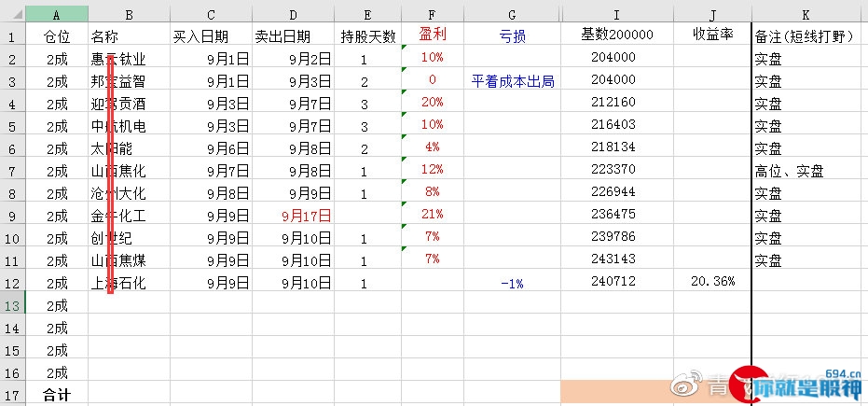Viewport: 868px width, 406px height.
Task: Select column F header
Action: tap(433, 14)
